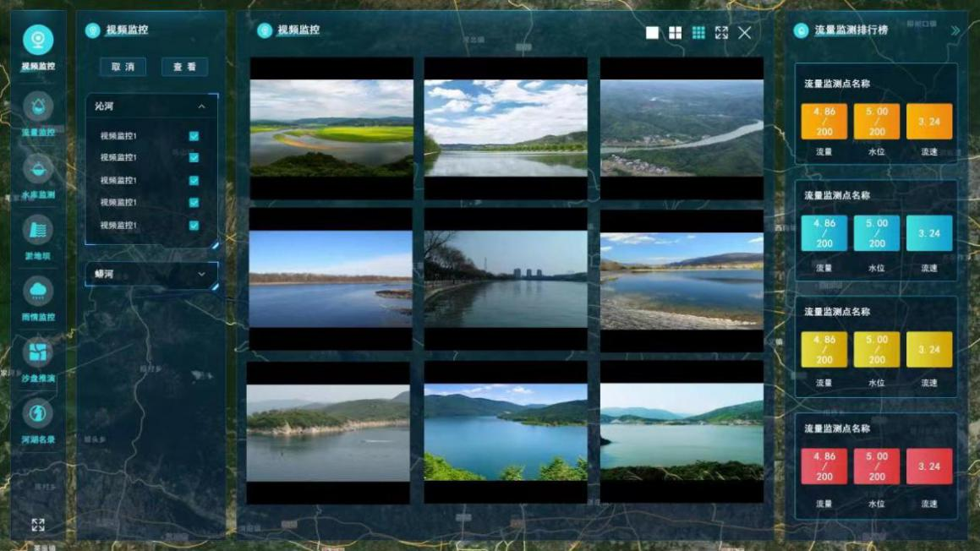Click the 流量 label under the orange tile
The width and height of the screenshot is (980, 551).
(824, 152)
